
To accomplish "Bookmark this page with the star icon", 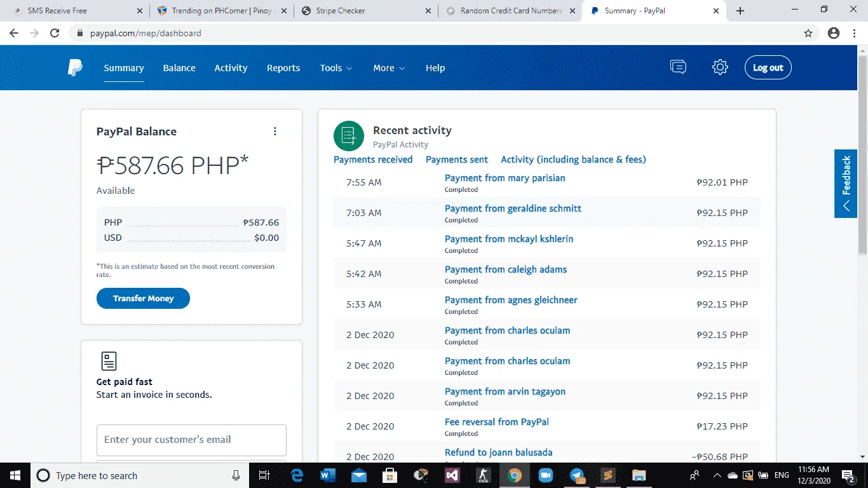I will pos(808,33).
